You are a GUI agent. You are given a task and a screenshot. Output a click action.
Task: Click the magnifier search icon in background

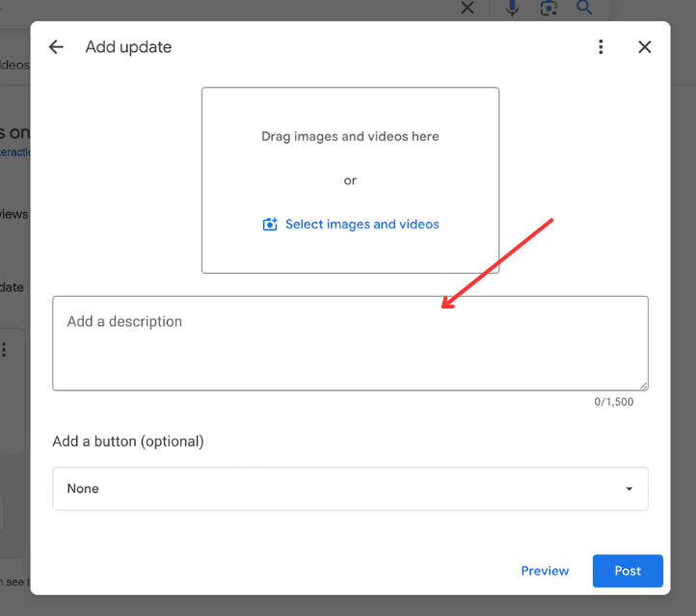click(x=584, y=7)
